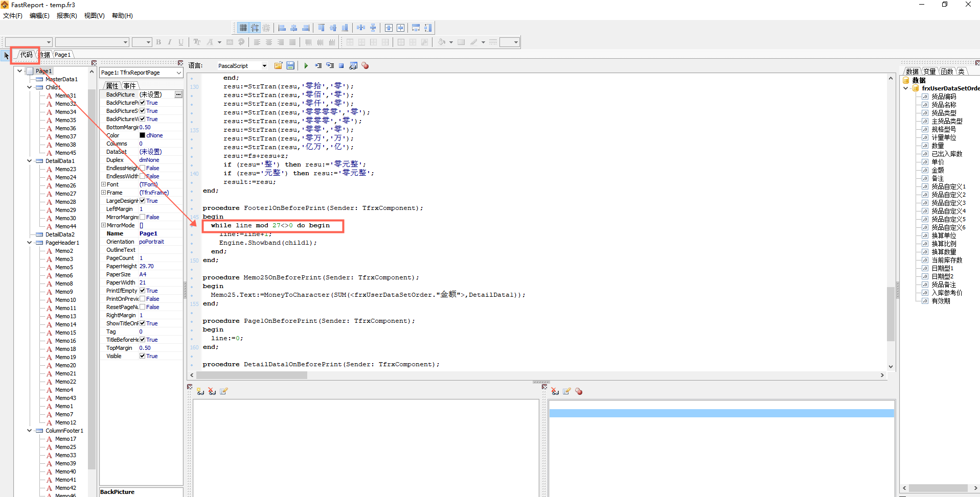The image size is (980, 497).
Task: Click the Delete Watch icon in watch panel
Action: pos(212,391)
